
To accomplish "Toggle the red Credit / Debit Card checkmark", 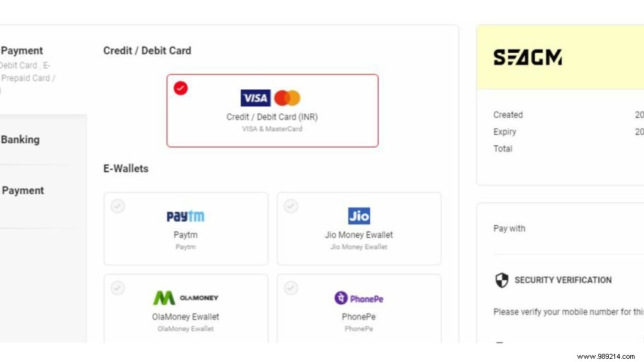I will pyautogui.click(x=181, y=89).
